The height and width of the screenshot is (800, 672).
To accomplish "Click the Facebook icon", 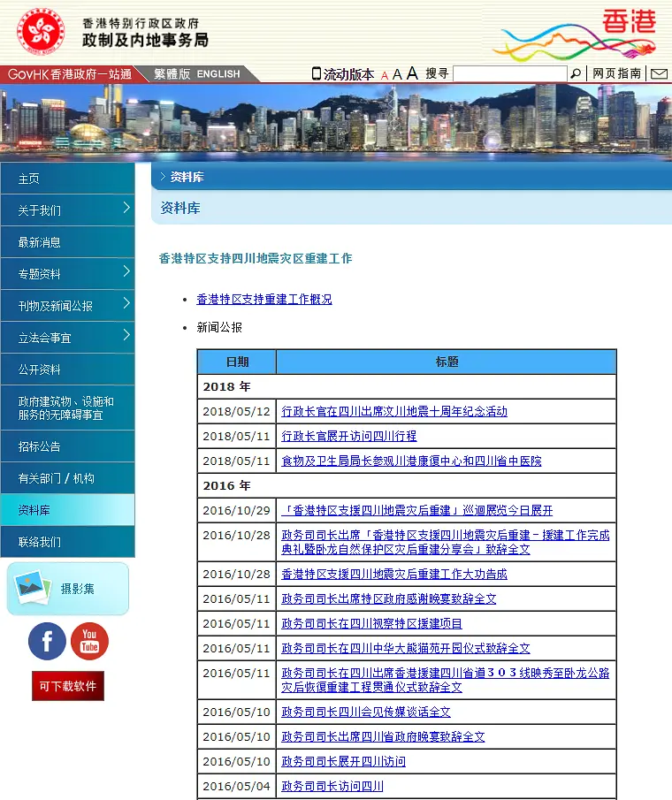I will [x=47, y=641].
